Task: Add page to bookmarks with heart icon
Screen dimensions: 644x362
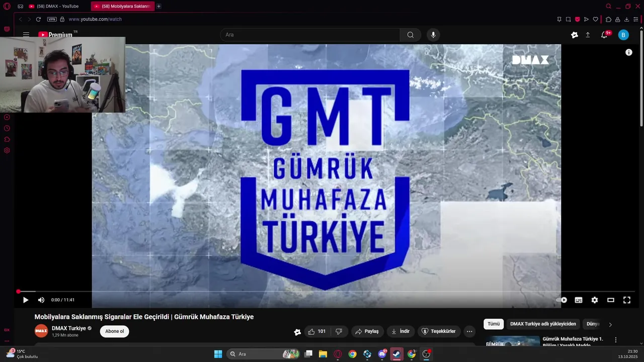Action: (595, 19)
